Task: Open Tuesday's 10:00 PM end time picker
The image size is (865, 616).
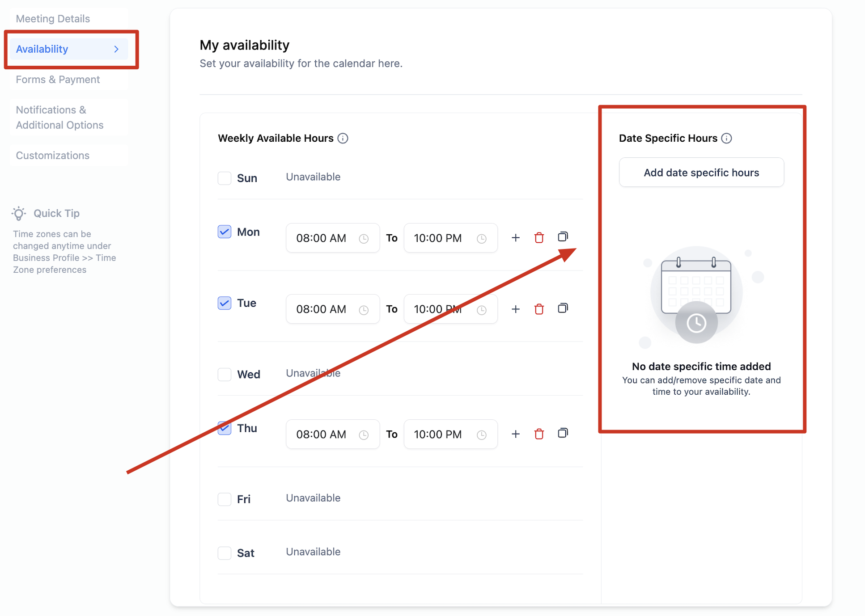Action: pyautogui.click(x=450, y=309)
